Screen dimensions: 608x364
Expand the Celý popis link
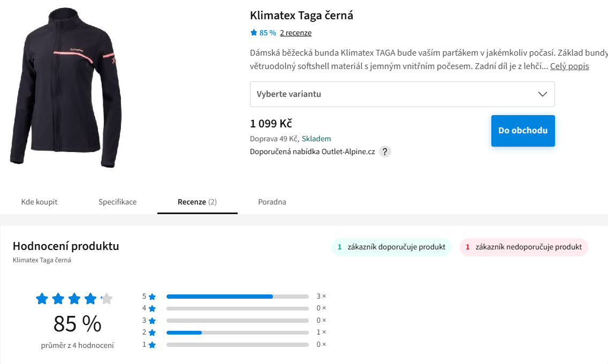pyautogui.click(x=569, y=66)
